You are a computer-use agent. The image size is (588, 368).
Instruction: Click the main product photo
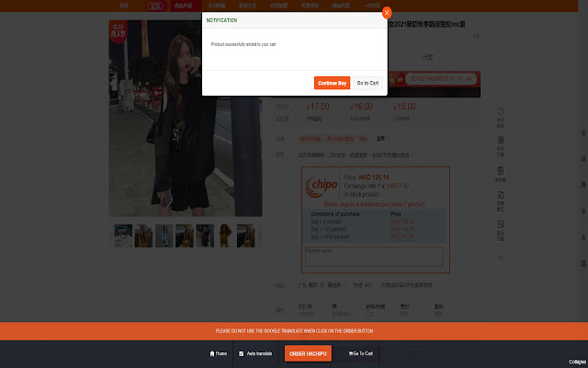(x=186, y=119)
